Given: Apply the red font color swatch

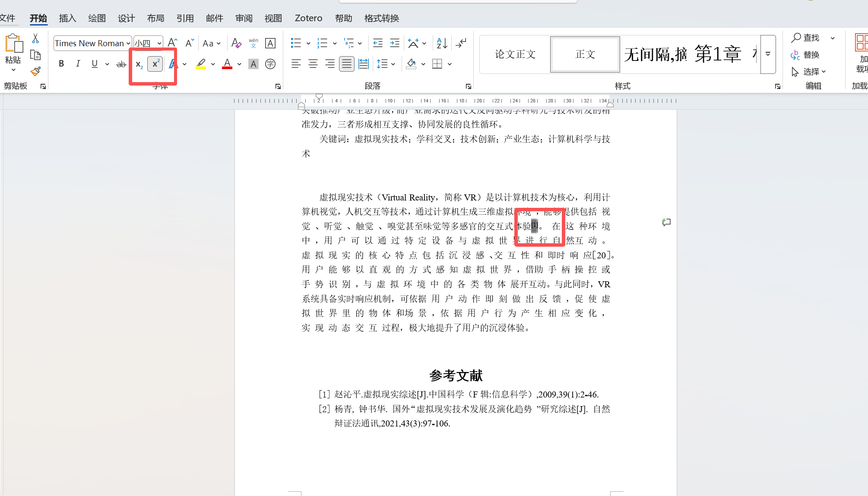Looking at the screenshot, I should point(227,64).
